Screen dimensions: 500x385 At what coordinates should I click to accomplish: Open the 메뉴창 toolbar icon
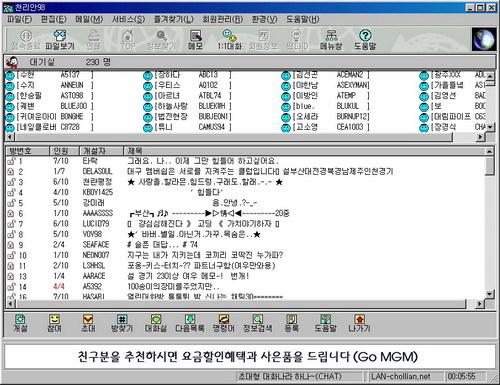pyautogui.click(x=331, y=40)
